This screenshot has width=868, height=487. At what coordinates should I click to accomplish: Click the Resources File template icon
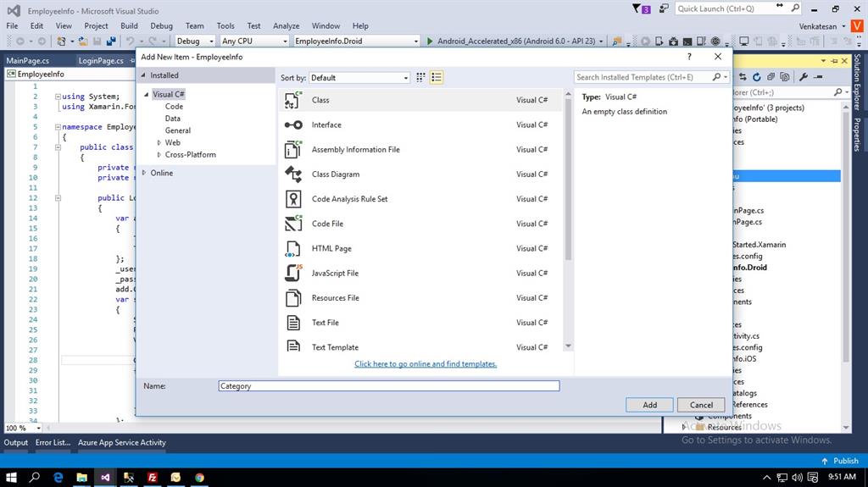pos(293,298)
